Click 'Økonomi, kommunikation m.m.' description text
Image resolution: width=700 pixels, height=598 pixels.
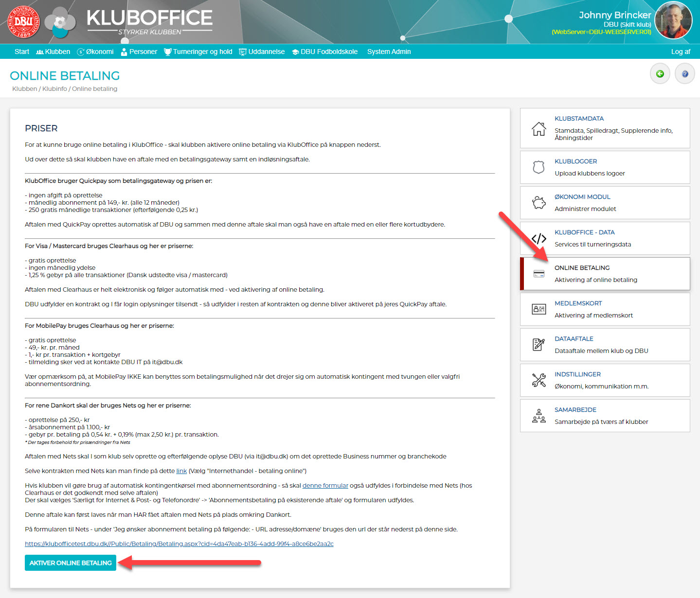pos(601,386)
